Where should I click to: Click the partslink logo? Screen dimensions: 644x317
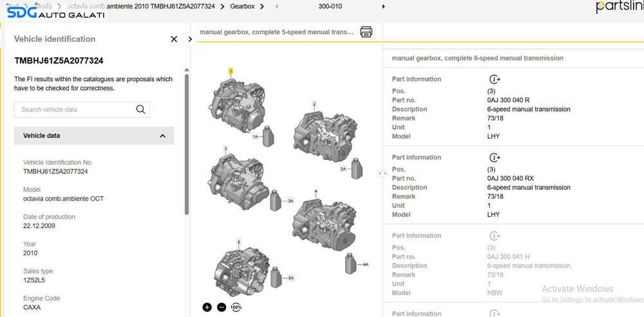(x=620, y=6)
